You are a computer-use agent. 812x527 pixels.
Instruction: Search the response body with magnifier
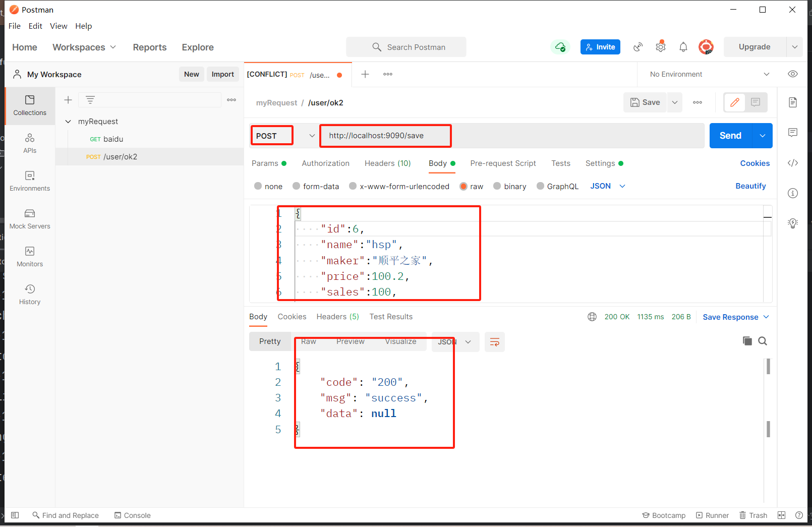pyautogui.click(x=763, y=341)
